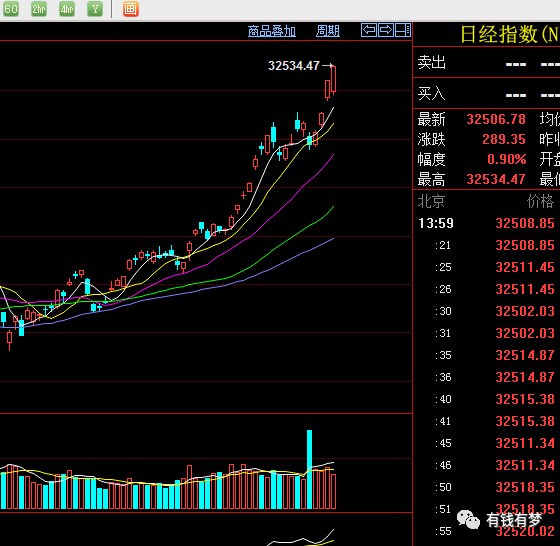Click the 北京 time column header

(431, 201)
